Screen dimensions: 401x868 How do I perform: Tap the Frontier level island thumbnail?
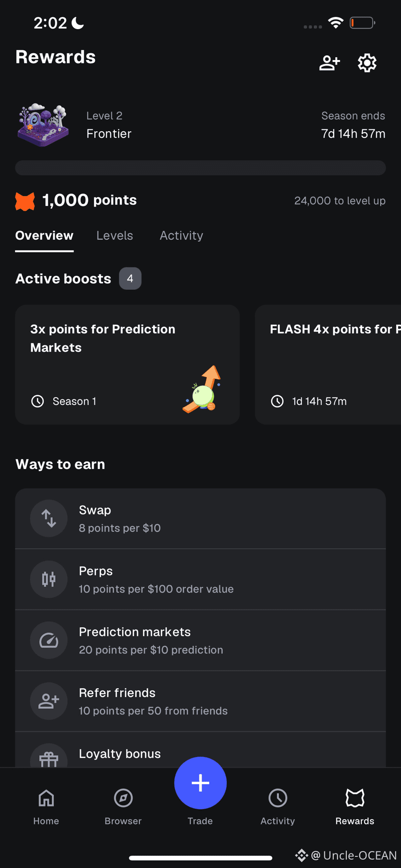point(44,124)
